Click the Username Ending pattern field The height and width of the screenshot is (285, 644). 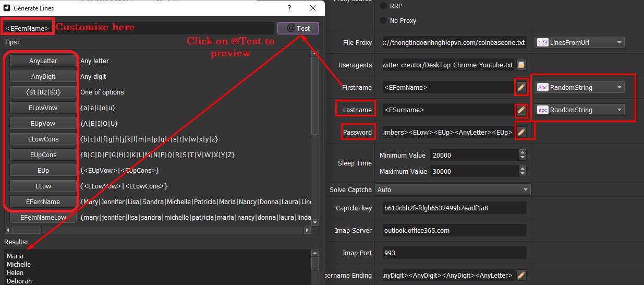coord(448,276)
